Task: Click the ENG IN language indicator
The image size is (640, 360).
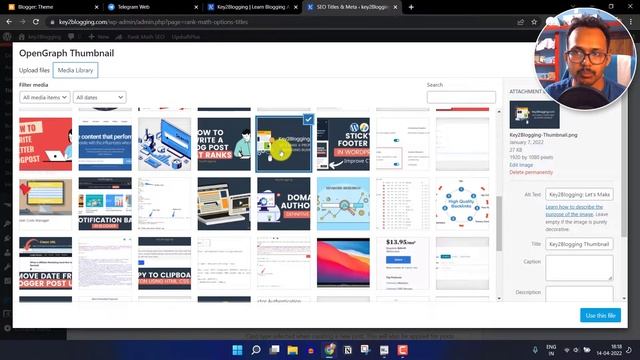Action: (x=551, y=350)
